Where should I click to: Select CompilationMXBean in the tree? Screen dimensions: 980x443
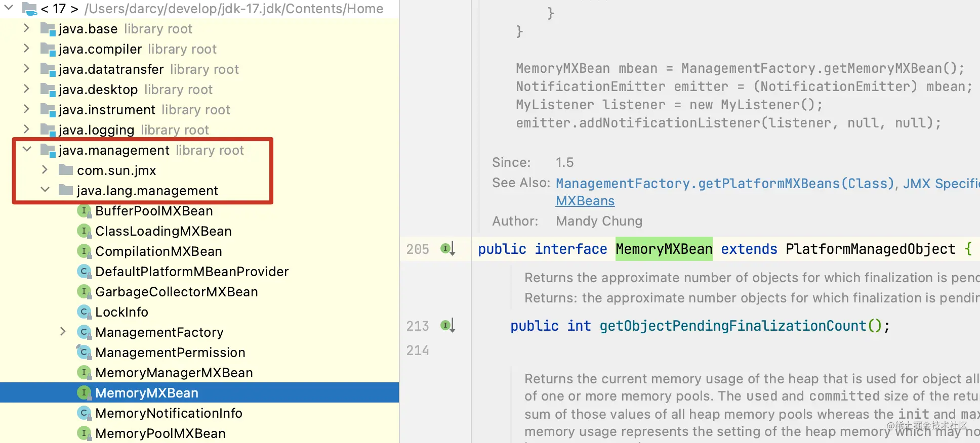point(158,251)
